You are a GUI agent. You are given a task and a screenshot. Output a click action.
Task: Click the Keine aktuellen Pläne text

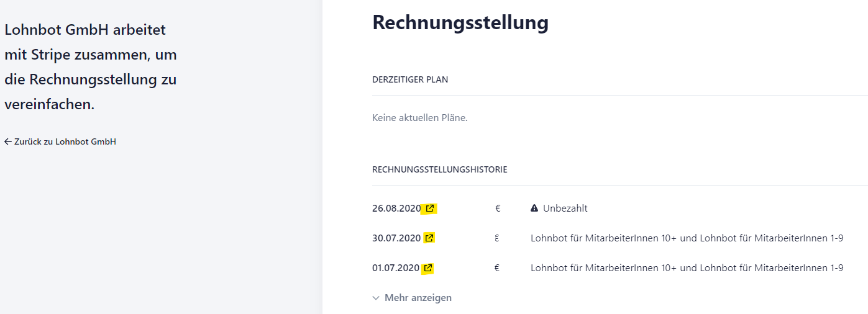click(x=420, y=117)
